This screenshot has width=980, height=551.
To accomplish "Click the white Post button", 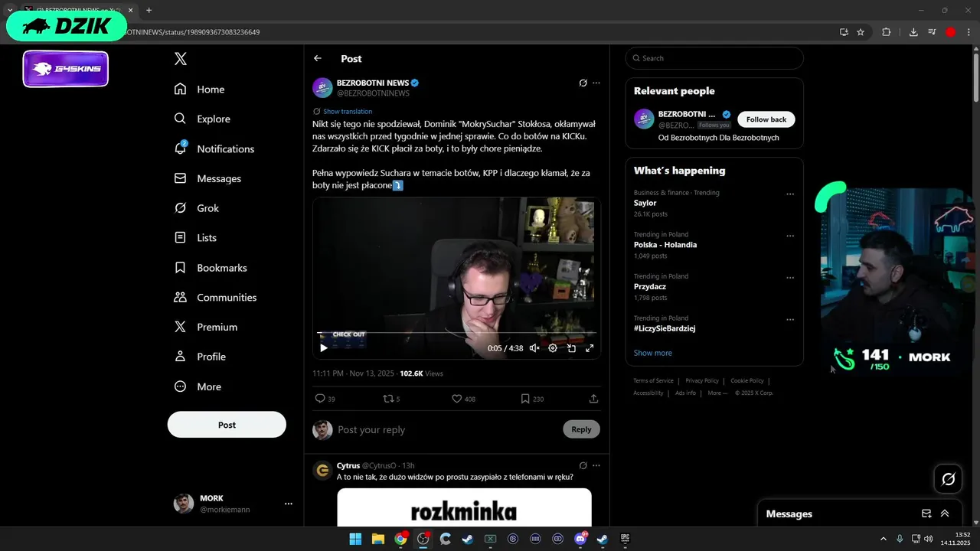I will pyautogui.click(x=227, y=425).
